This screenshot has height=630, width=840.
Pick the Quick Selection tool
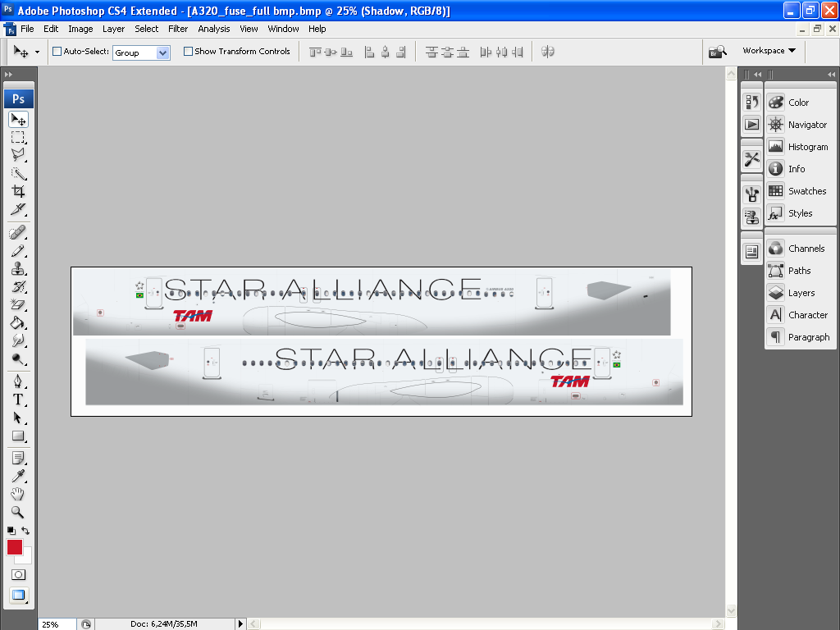click(x=18, y=173)
